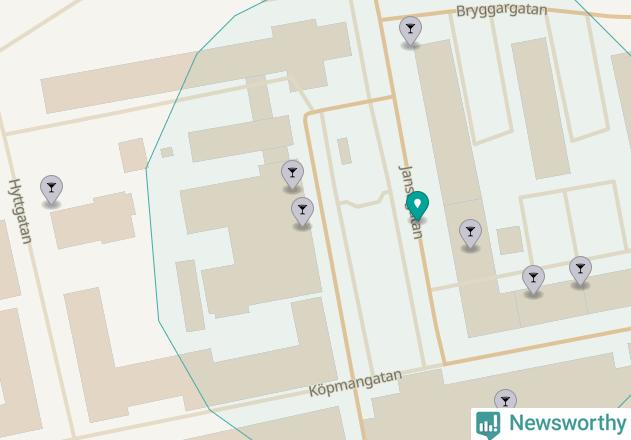Click the Newsworthy chart logo icon
Viewport: 631px width, 440px height.
[488, 425]
